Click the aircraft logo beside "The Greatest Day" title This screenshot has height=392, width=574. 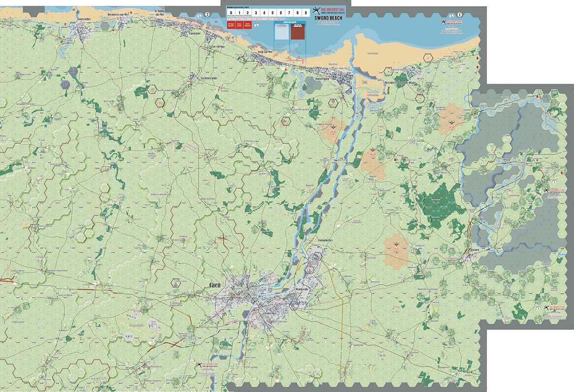tap(316, 11)
